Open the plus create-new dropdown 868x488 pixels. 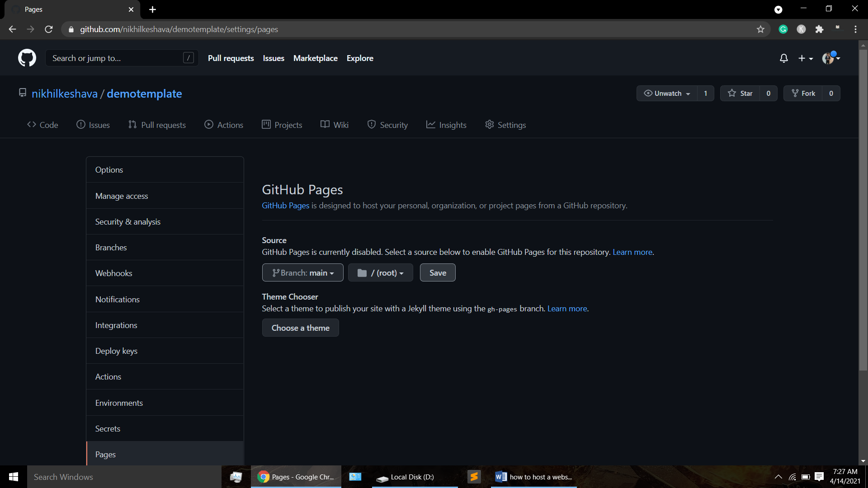point(806,58)
